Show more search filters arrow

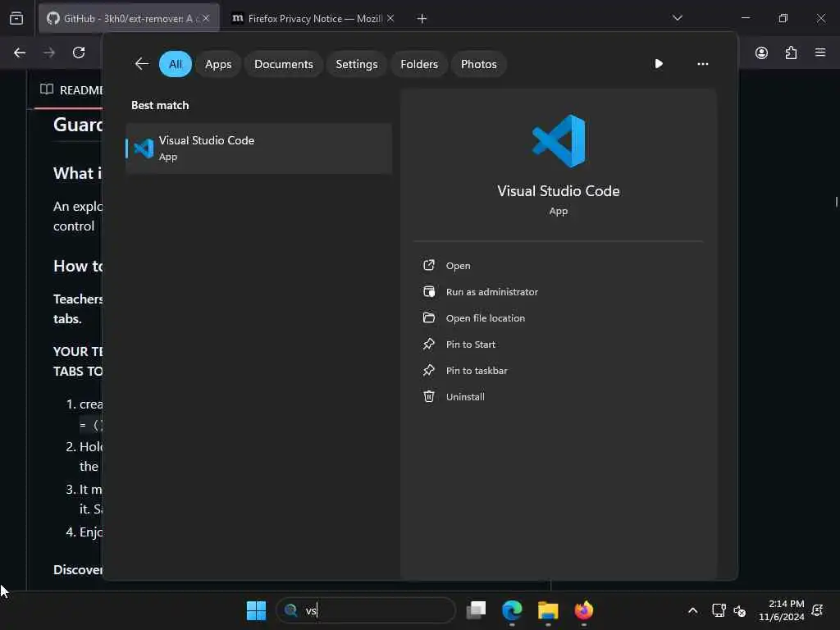(x=659, y=64)
